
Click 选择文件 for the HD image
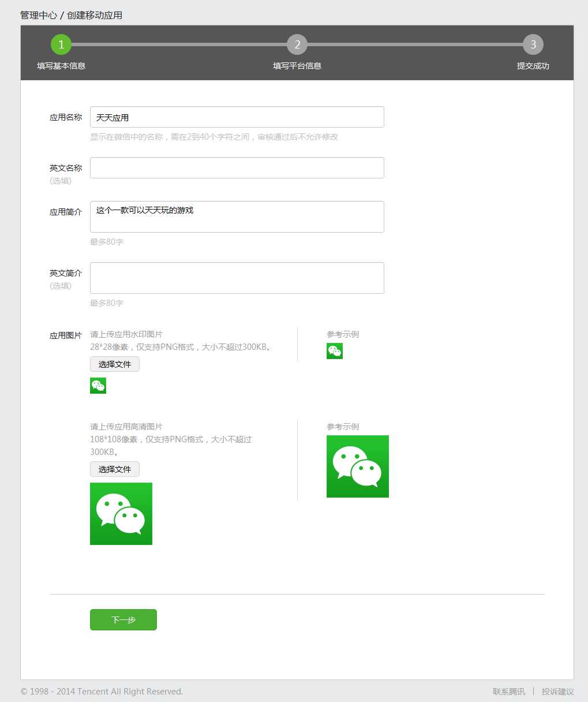[115, 469]
